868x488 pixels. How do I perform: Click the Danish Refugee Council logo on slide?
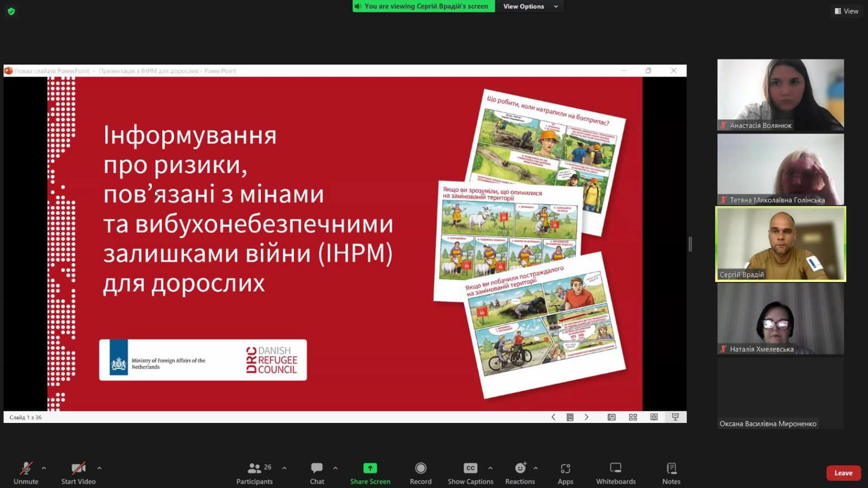click(x=271, y=360)
